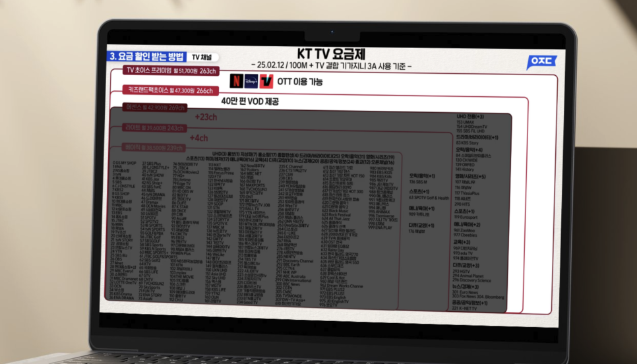Click the '970 edu TV' channel entry

[463, 253]
